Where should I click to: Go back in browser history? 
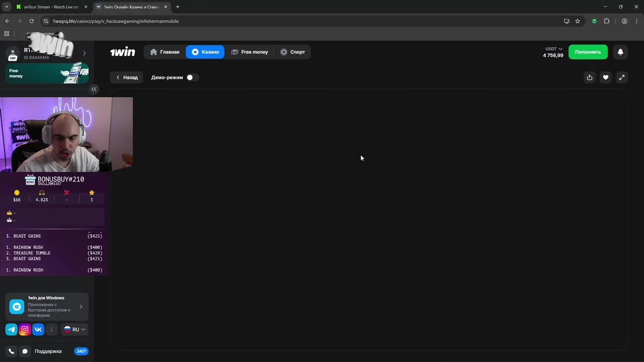click(x=7, y=21)
